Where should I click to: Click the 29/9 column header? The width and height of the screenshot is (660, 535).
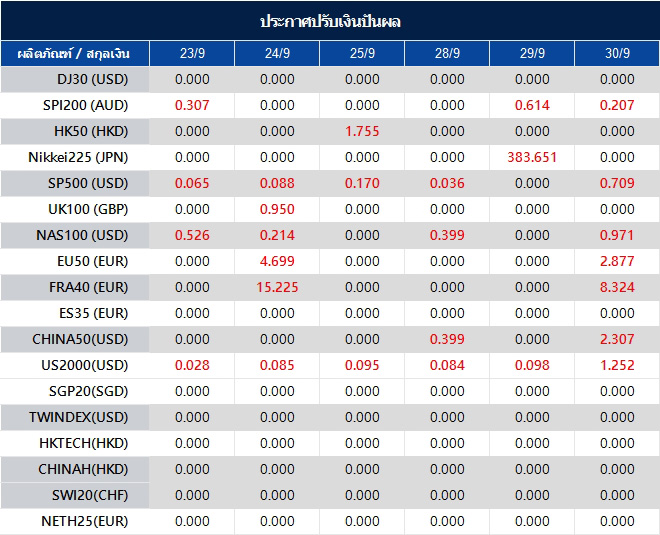tap(532, 53)
